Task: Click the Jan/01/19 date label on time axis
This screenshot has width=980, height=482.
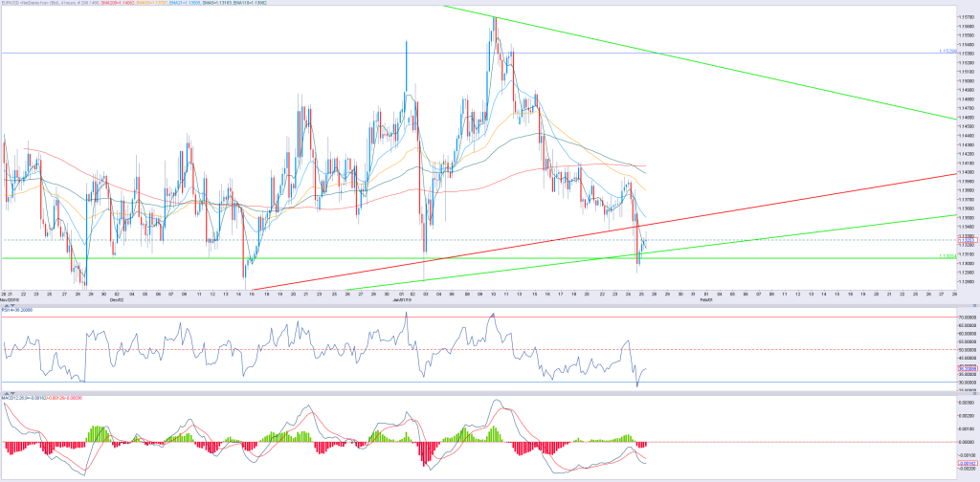Action: click(x=401, y=300)
